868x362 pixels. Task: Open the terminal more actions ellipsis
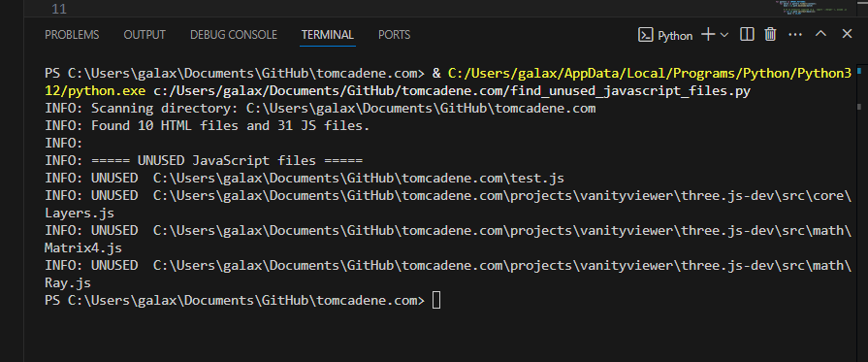(795, 34)
